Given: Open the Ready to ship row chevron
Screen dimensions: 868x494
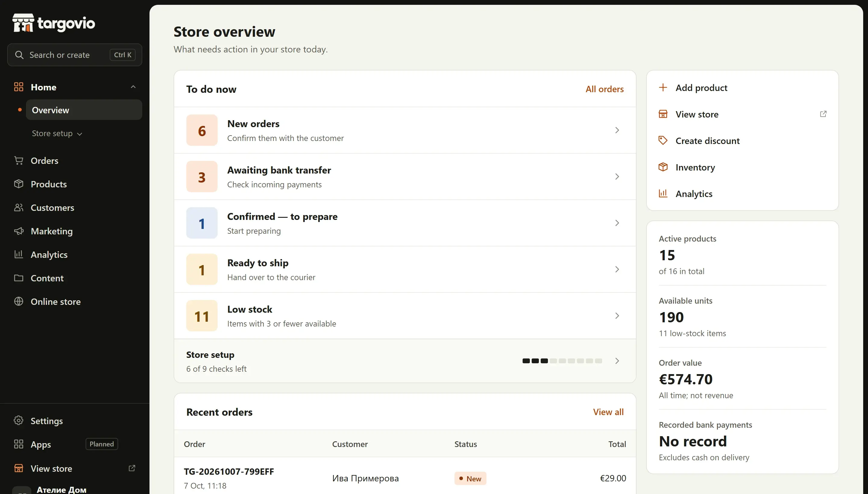Looking at the screenshot, I should (x=617, y=269).
